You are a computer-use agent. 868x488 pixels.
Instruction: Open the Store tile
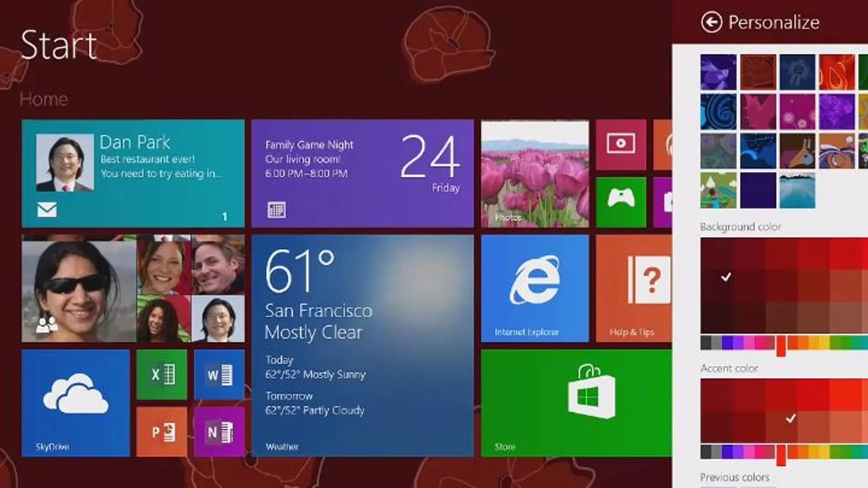pyautogui.click(x=576, y=403)
